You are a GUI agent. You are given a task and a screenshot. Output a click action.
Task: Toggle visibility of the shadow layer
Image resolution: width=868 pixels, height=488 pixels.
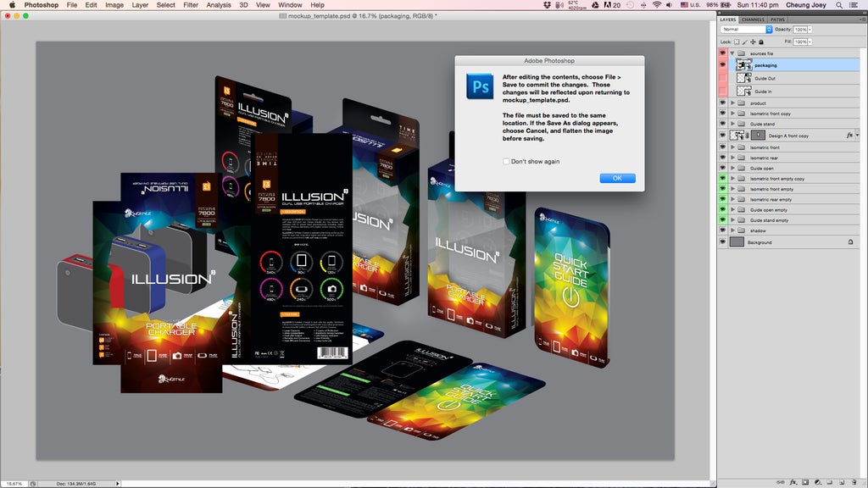click(x=722, y=230)
